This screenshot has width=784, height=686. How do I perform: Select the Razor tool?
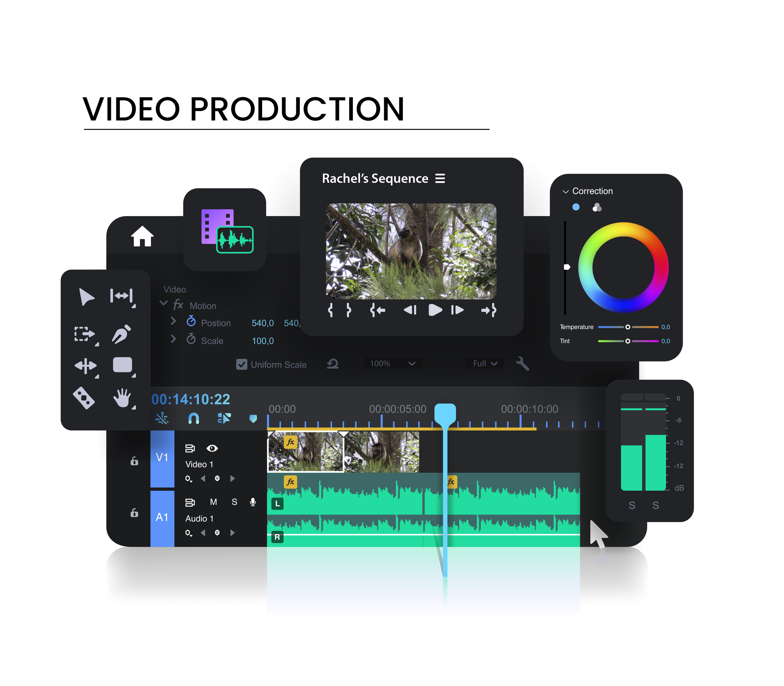[84, 398]
